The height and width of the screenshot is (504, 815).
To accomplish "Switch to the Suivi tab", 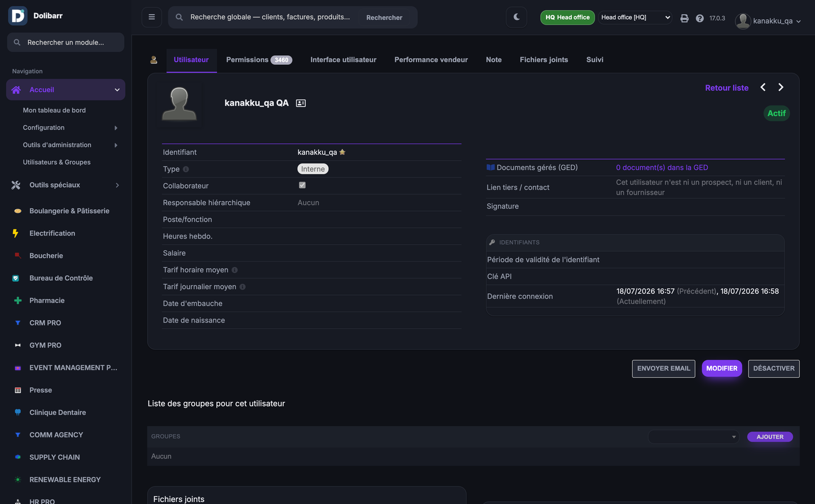I will (x=594, y=60).
